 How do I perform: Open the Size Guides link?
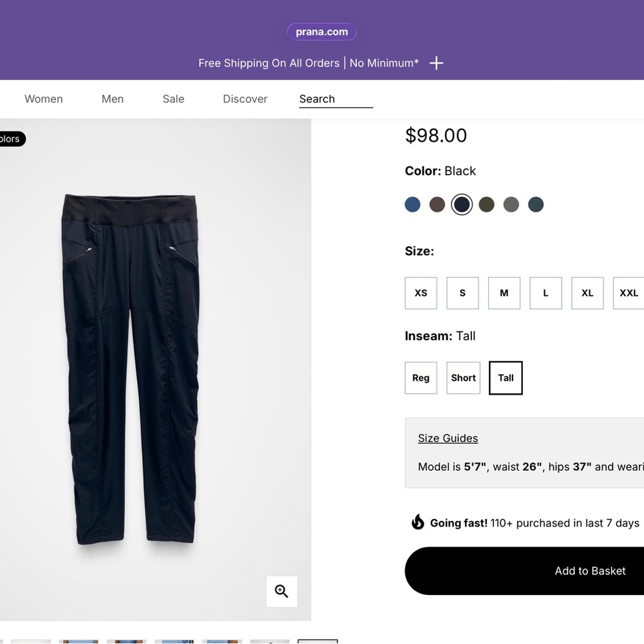[448, 438]
